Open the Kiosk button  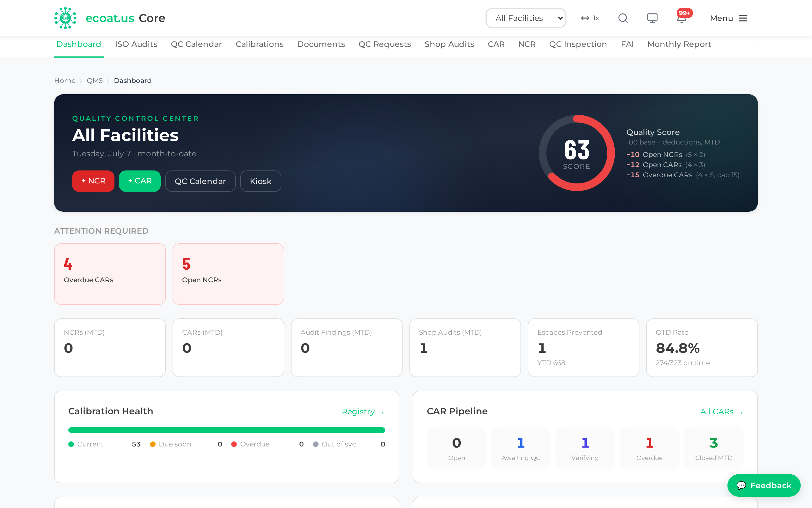pyautogui.click(x=261, y=181)
